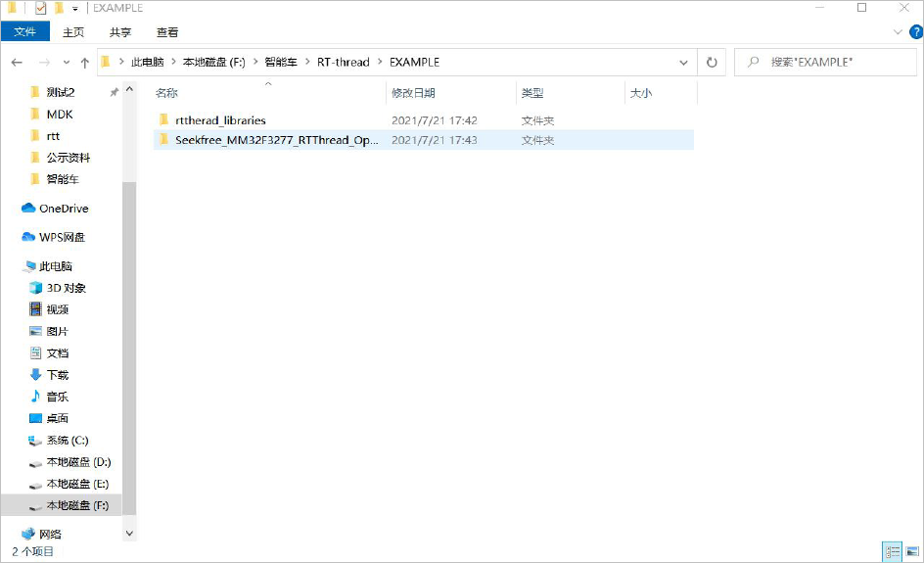
Task: Click quick access properties checkmark icon
Action: coord(41,8)
